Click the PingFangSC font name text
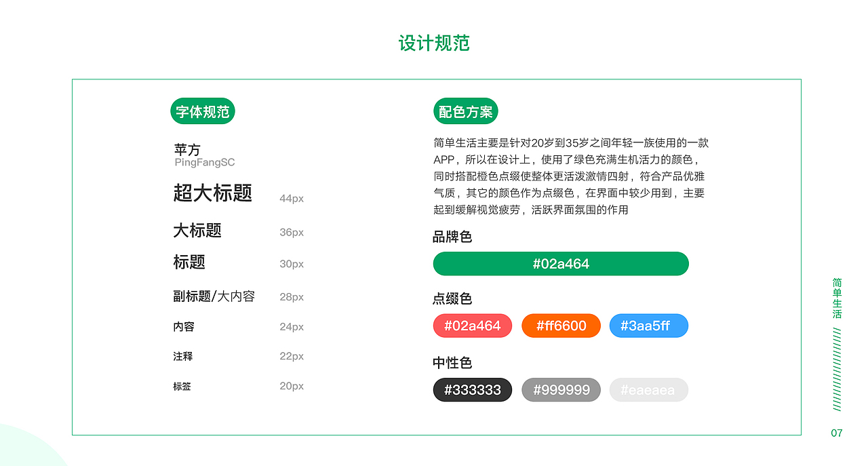The width and height of the screenshot is (868, 466). [203, 162]
